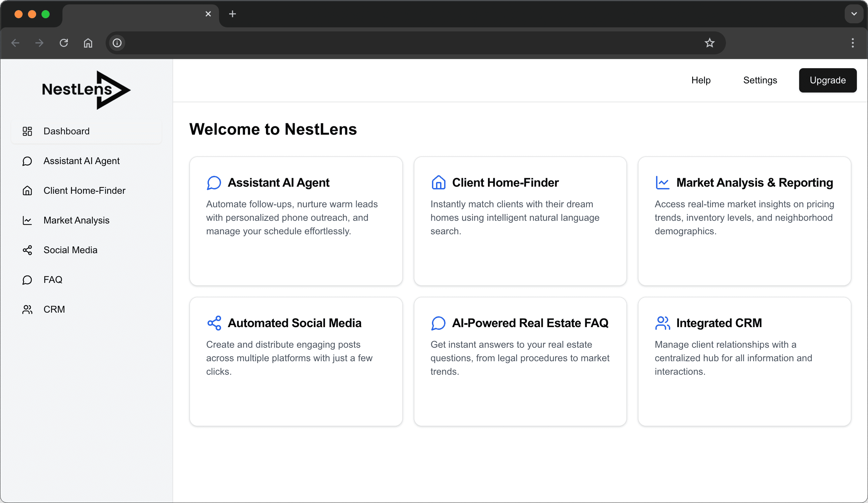Screen dimensions: 868x503
Task: Click the Client Home-Finder house sidebar icon
Action: click(x=27, y=190)
